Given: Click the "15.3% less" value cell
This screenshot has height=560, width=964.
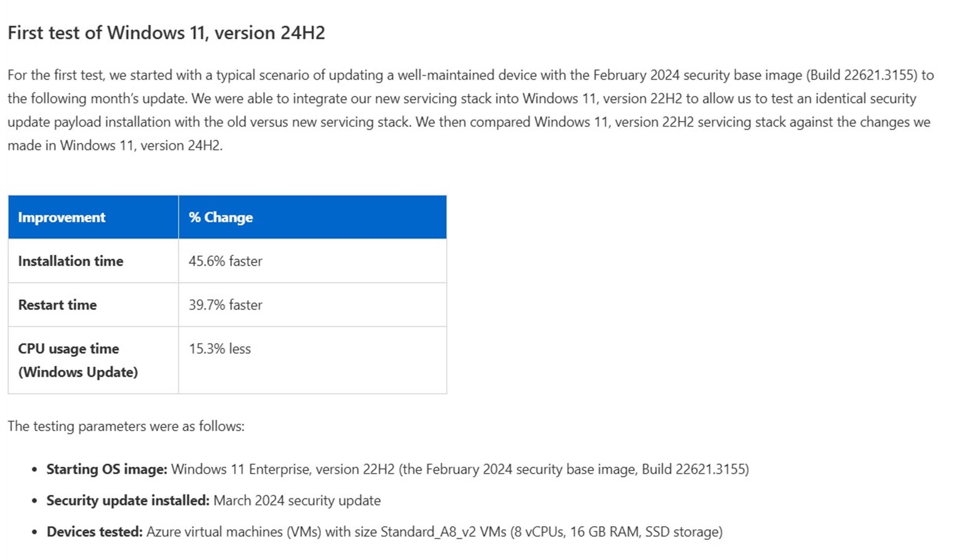Looking at the screenshot, I should click(220, 349).
